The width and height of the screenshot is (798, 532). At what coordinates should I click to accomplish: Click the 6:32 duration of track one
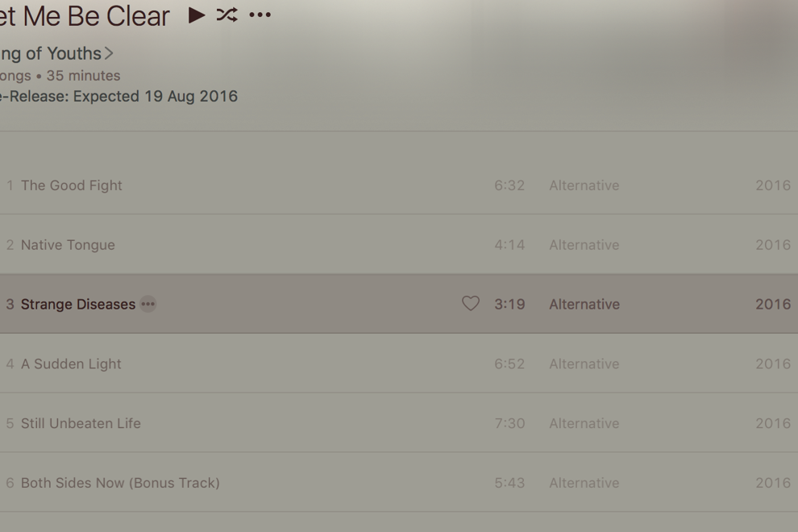(x=509, y=185)
